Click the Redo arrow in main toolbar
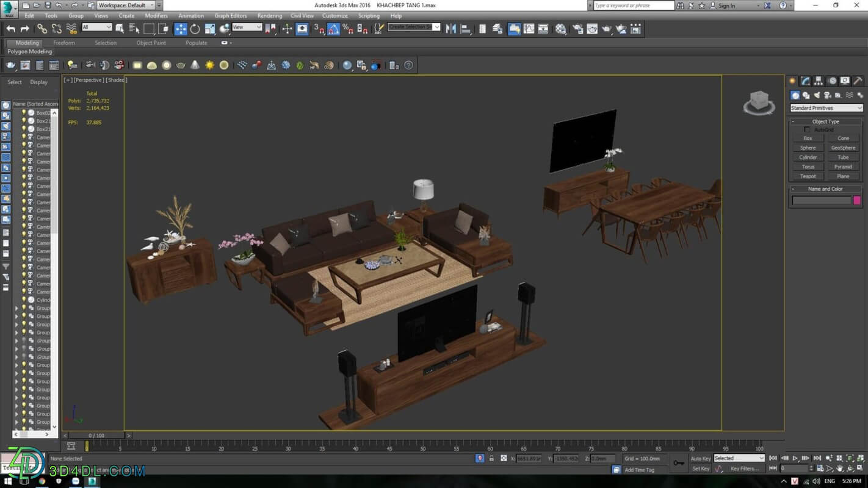The height and width of the screenshot is (488, 868). [25, 29]
